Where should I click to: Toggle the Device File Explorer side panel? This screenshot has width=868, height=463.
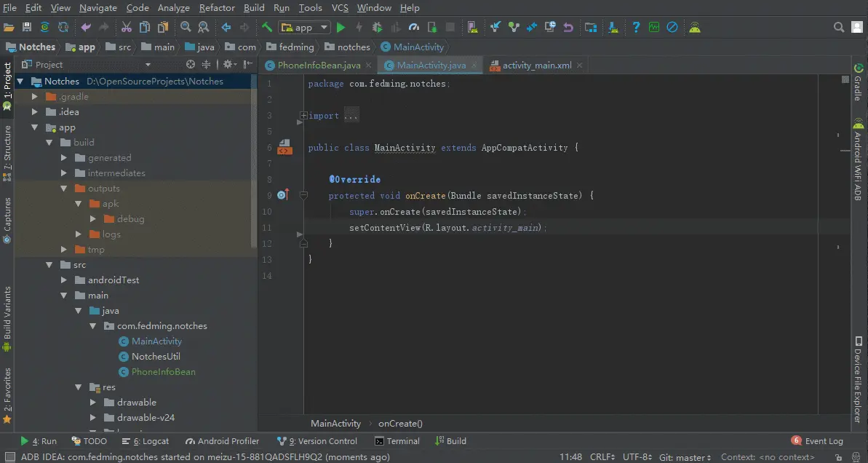(858, 379)
